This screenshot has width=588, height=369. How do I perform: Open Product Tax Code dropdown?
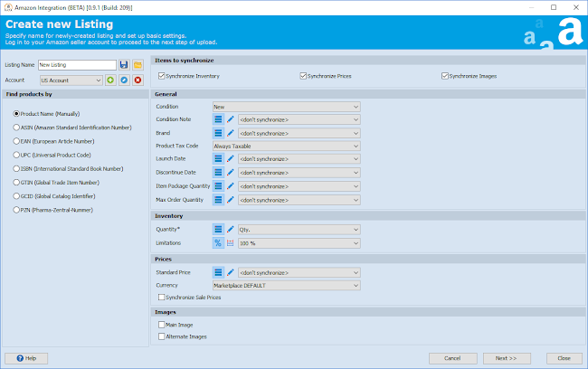[287, 146]
